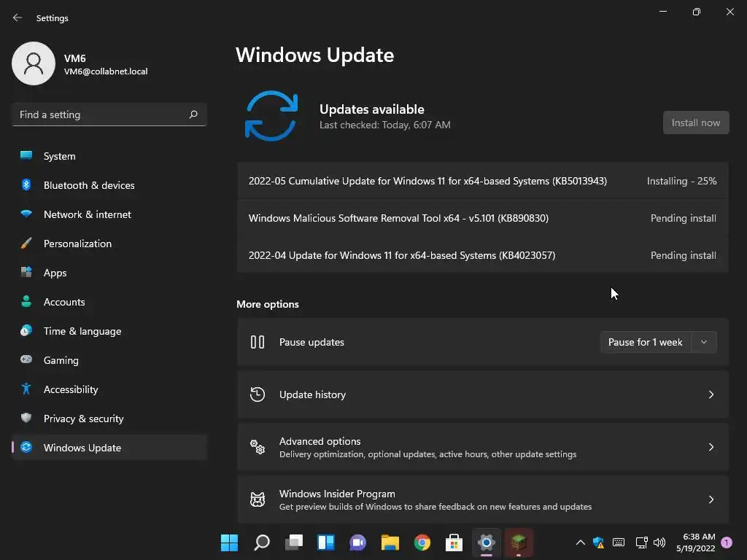This screenshot has width=747, height=560.
Task: Click the Settings gear on the taskbar
Action: (487, 542)
